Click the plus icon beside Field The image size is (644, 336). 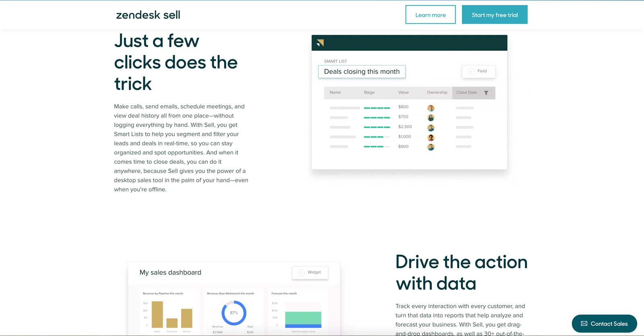click(471, 72)
